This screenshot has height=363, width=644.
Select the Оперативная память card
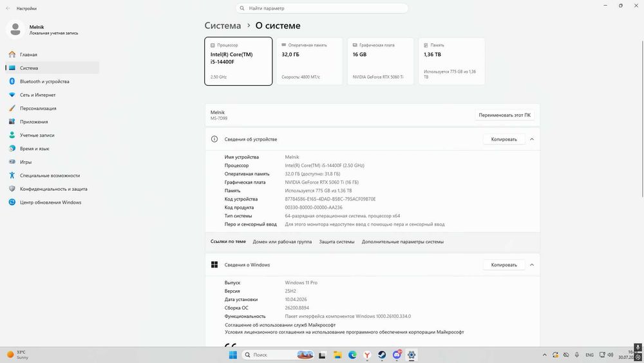point(309,61)
